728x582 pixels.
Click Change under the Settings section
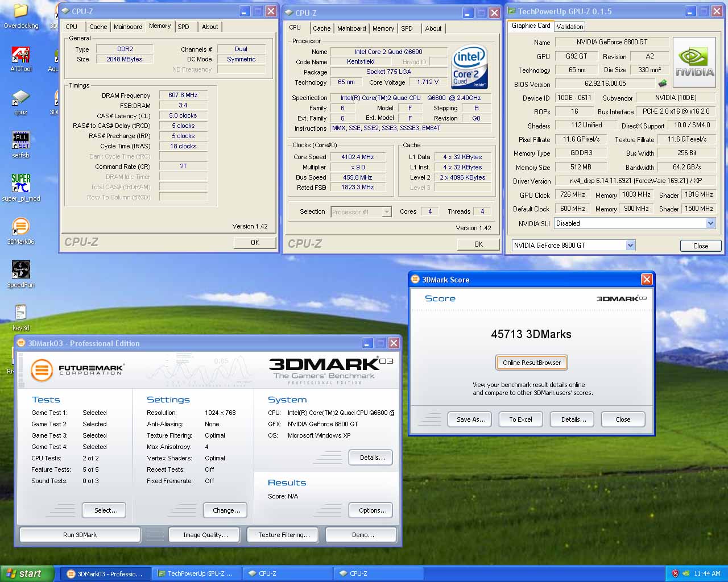pos(226,510)
